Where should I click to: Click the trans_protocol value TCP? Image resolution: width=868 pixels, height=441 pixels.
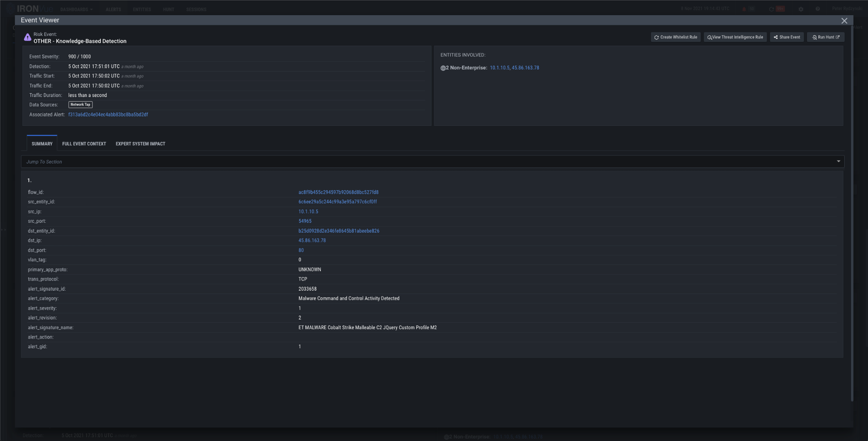pos(303,279)
